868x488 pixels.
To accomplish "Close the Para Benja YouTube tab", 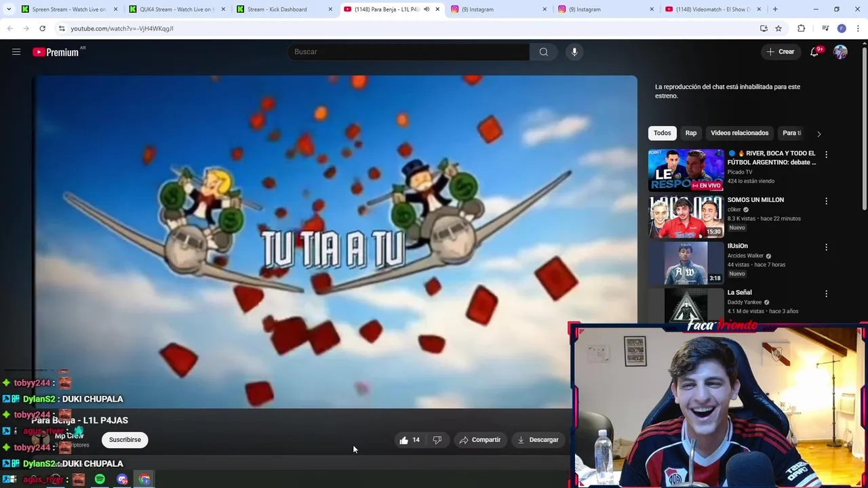I will tap(437, 9).
